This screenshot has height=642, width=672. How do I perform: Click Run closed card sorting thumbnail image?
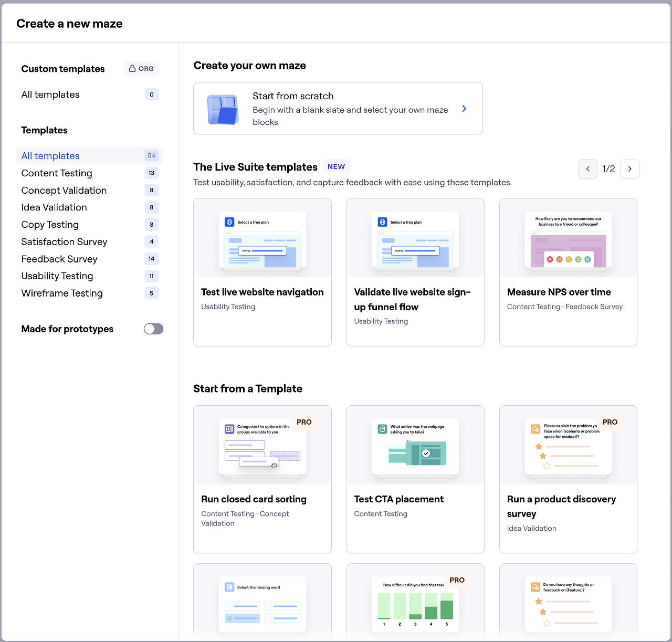262,445
